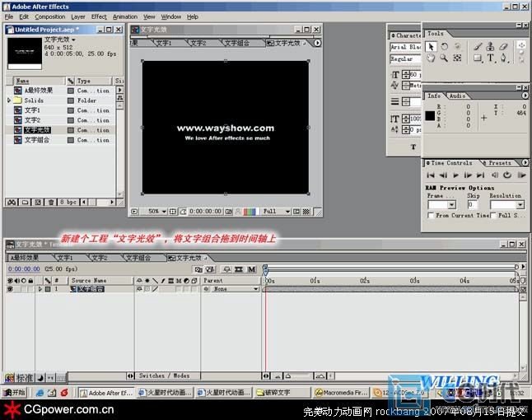
Task: Click the find binoculars icon in Project window
Action: [12, 203]
